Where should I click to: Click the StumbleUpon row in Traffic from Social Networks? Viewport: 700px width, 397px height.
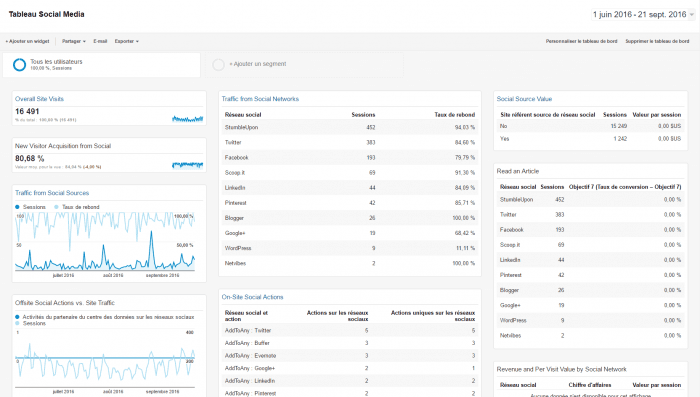(x=350, y=127)
